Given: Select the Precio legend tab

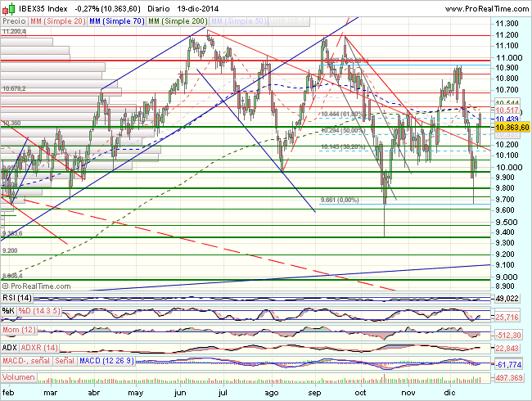Looking at the screenshot, I should tap(14, 21).
